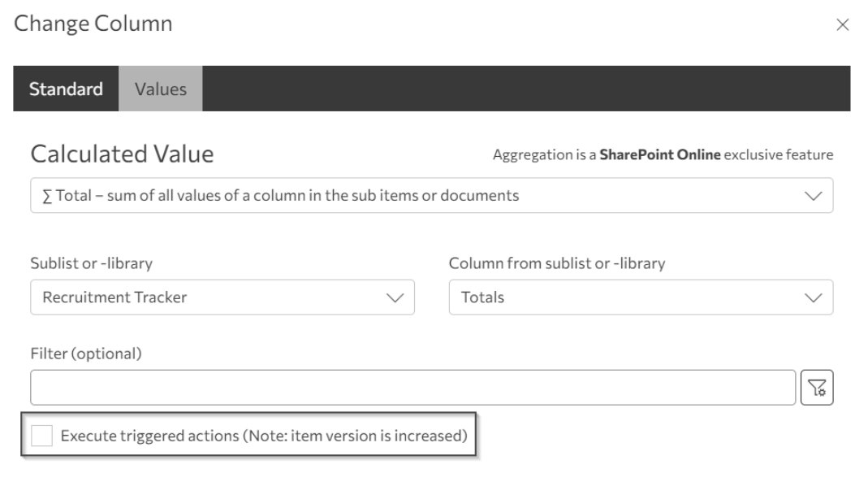Click the Change Column dialog title
This screenshot has width=868, height=486.
coord(93,24)
